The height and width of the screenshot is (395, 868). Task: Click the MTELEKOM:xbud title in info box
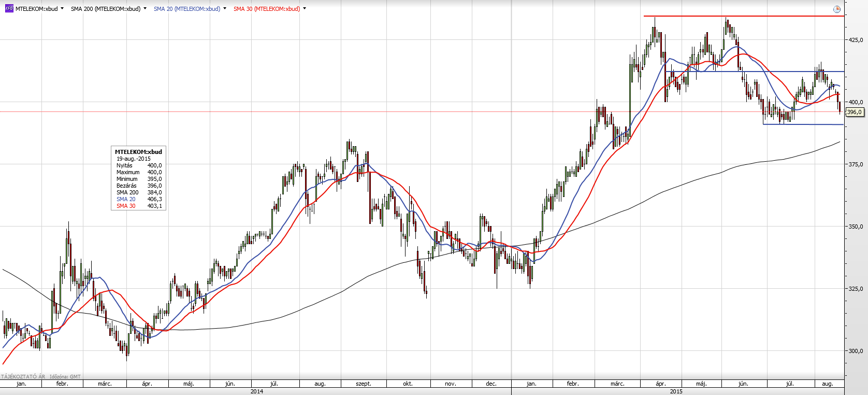click(x=138, y=152)
